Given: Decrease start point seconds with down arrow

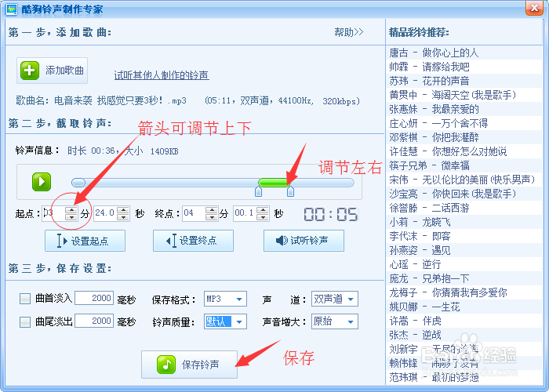Looking at the screenshot, I should pyautogui.click(x=123, y=217).
